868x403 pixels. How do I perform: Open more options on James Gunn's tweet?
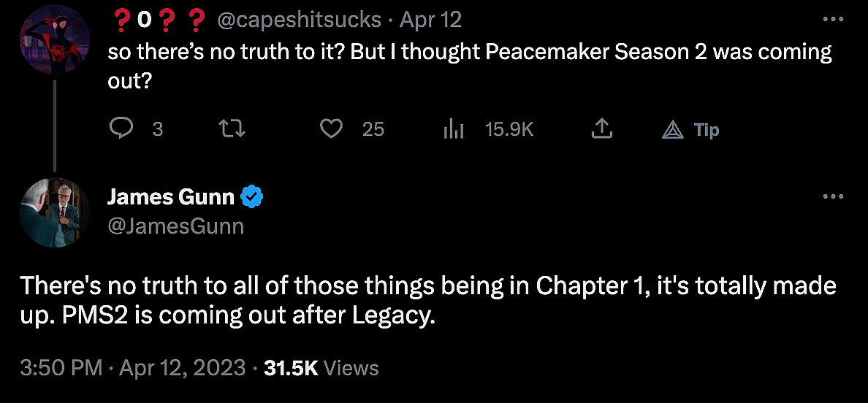pos(833,197)
